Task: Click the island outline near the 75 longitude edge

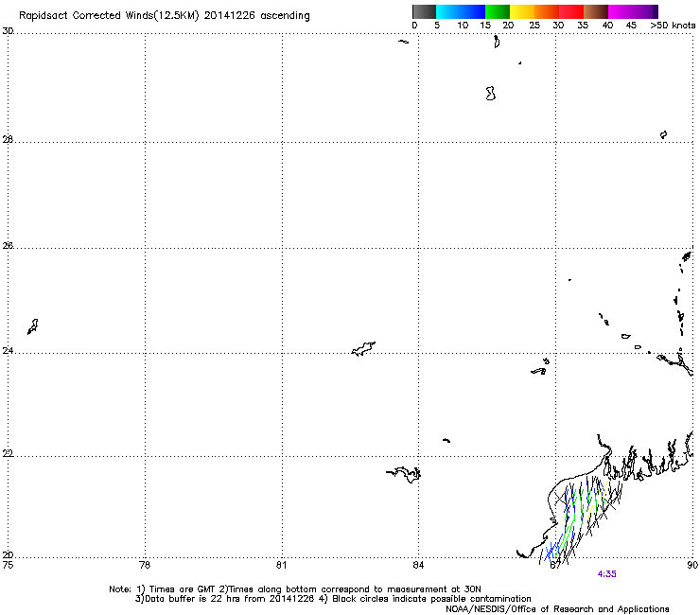Action: coord(32,326)
